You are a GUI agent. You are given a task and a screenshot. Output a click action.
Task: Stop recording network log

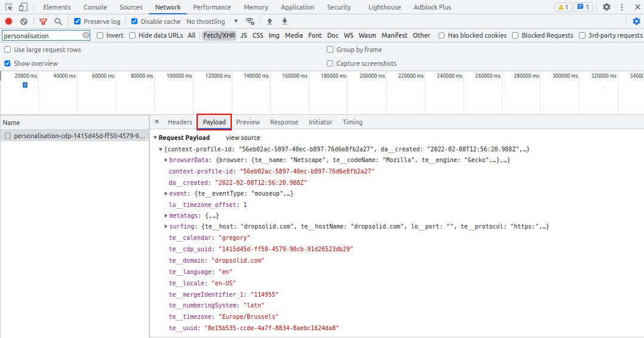(x=8, y=22)
